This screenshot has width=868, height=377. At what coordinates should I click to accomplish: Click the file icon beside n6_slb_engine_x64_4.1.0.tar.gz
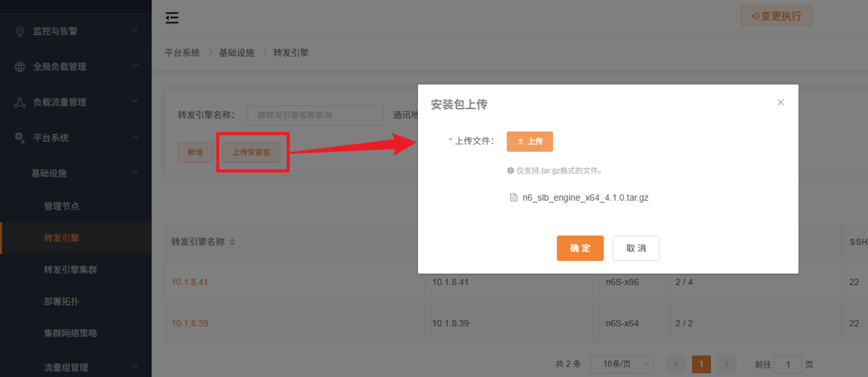click(514, 198)
